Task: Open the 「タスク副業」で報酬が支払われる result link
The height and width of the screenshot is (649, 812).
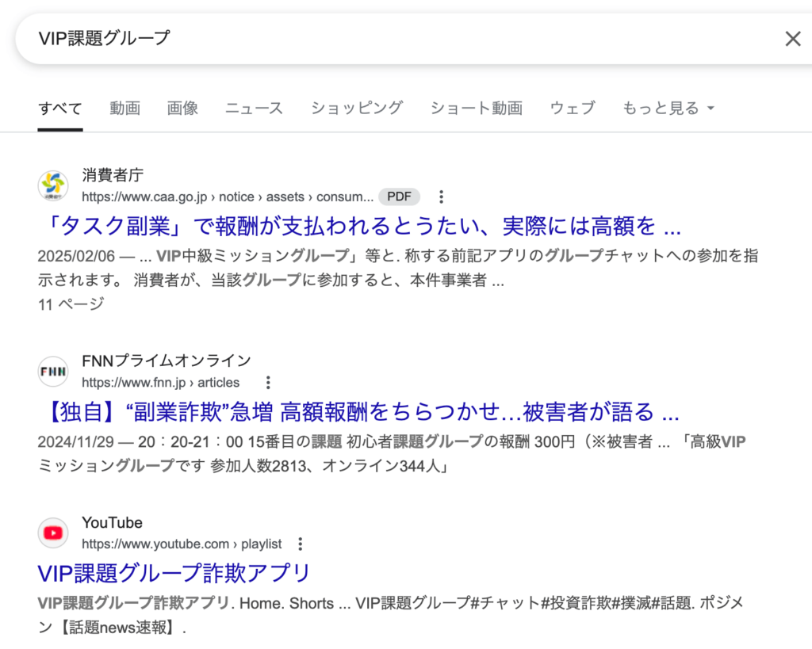Action: click(x=361, y=226)
